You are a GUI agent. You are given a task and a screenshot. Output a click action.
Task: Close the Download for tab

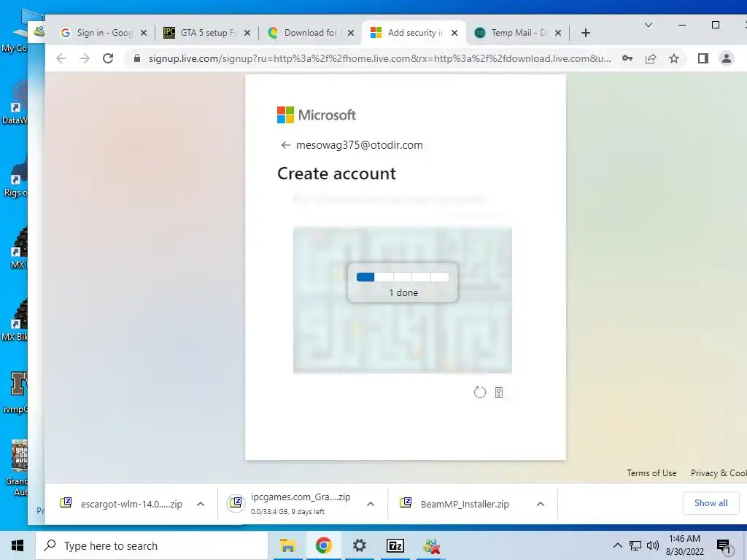click(x=351, y=33)
